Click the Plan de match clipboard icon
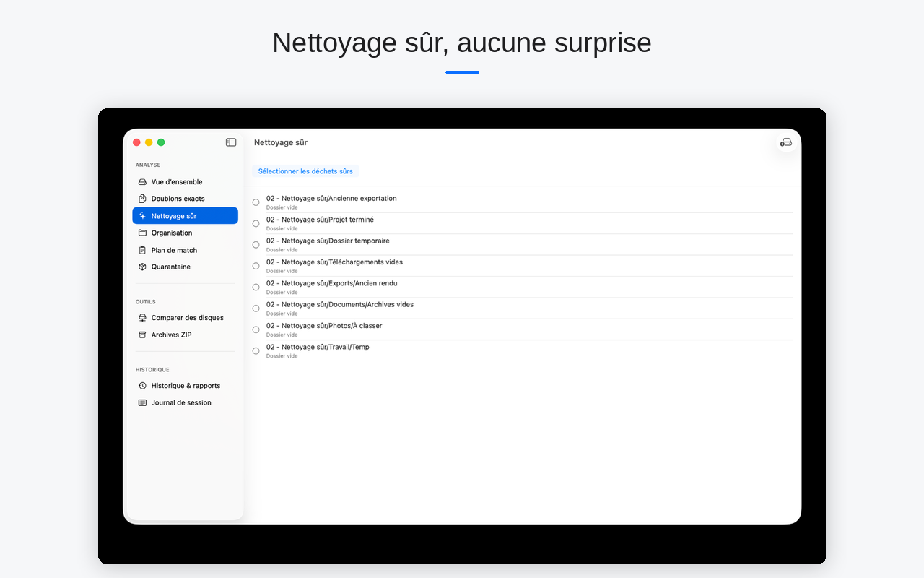The width and height of the screenshot is (924, 578). pyautogui.click(x=142, y=250)
